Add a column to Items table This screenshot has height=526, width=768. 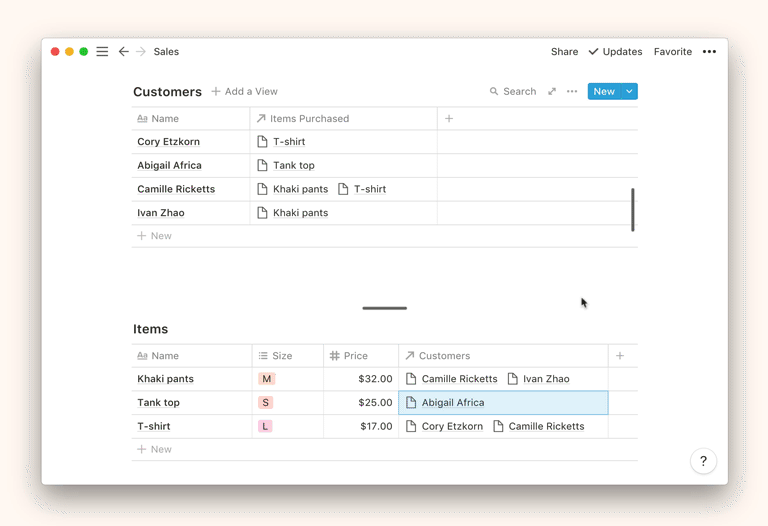620,356
